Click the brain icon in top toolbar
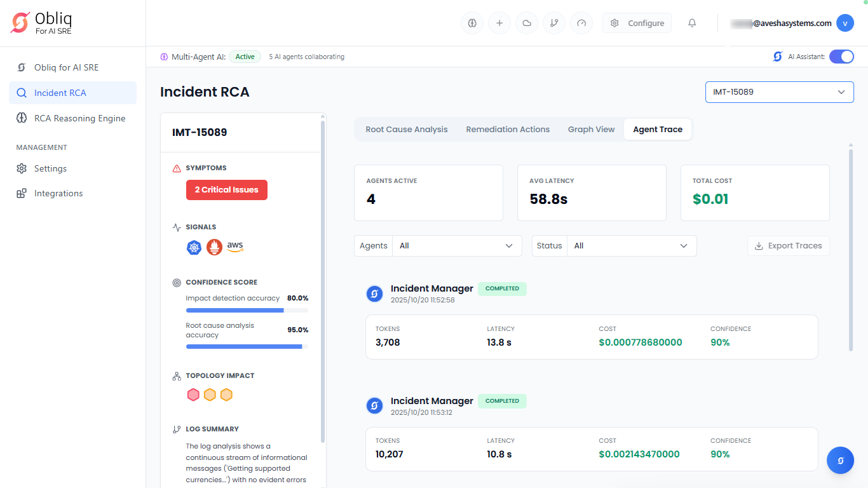The height and width of the screenshot is (500, 868). [x=472, y=24]
